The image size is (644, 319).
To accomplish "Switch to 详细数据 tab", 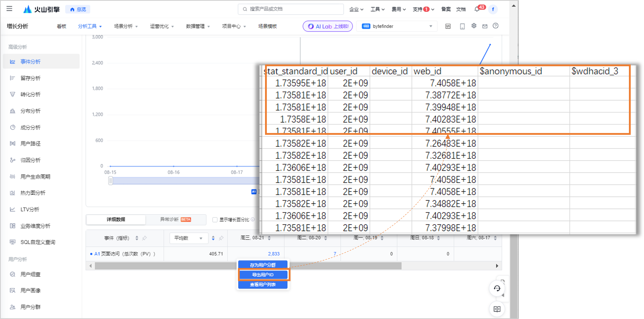I will point(116,220).
